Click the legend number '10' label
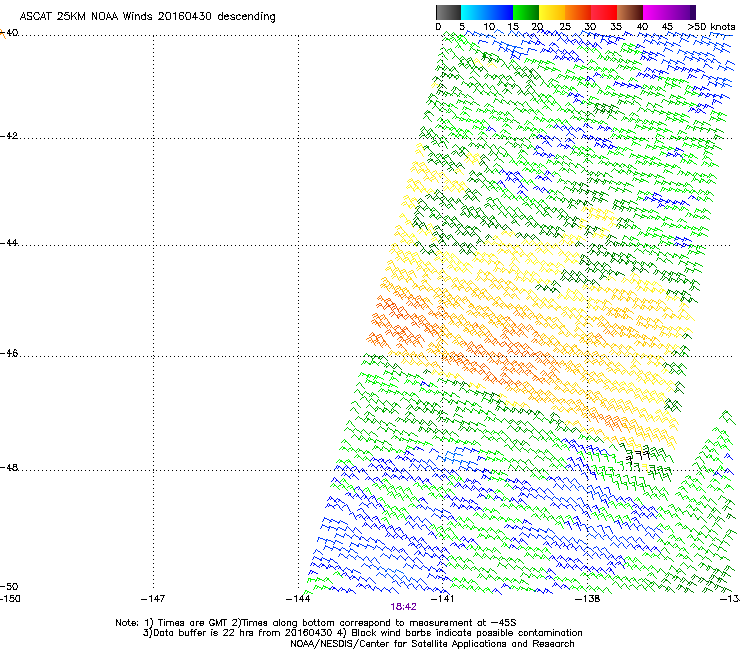The height and width of the screenshot is (650, 740). point(489,27)
